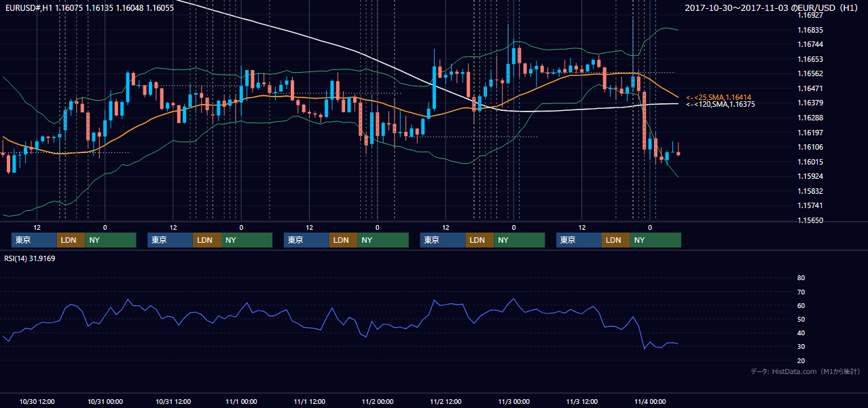This screenshot has height=408, width=868.
Task: Click price axis value 1.15924
Action: click(810, 176)
